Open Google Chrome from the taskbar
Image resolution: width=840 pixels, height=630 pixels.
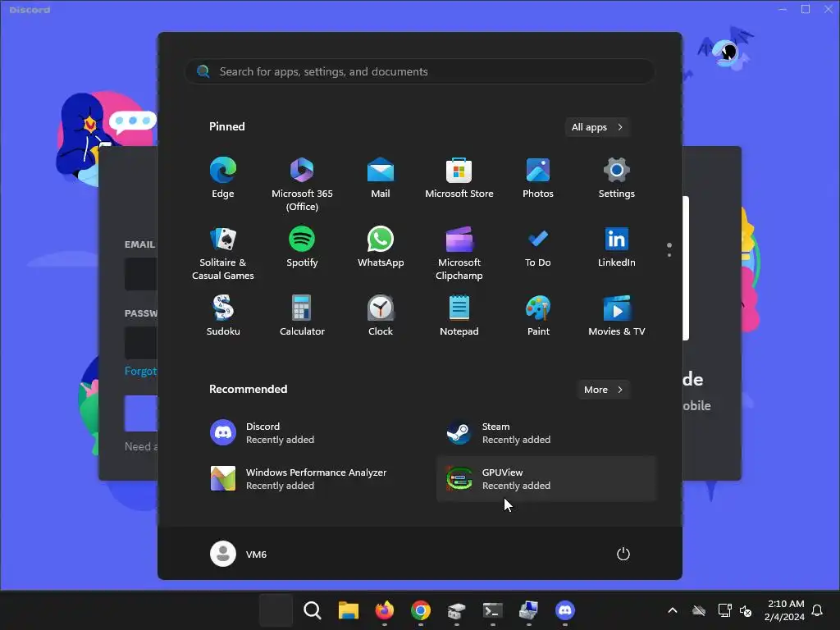pyautogui.click(x=421, y=610)
